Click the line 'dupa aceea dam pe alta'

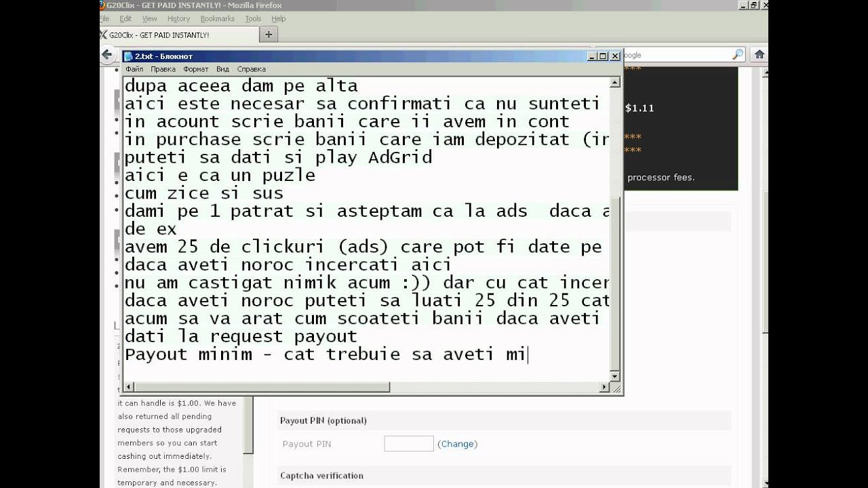click(241, 86)
